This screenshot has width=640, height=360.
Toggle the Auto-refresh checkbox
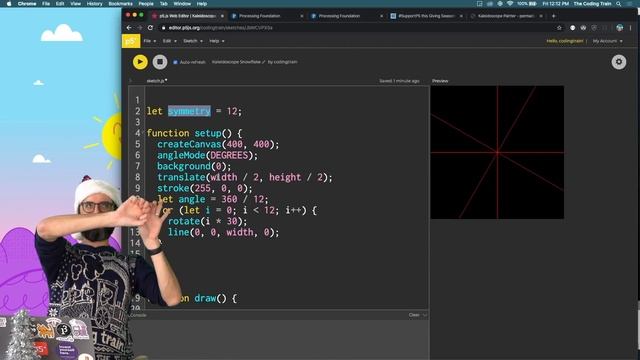pyautogui.click(x=176, y=62)
